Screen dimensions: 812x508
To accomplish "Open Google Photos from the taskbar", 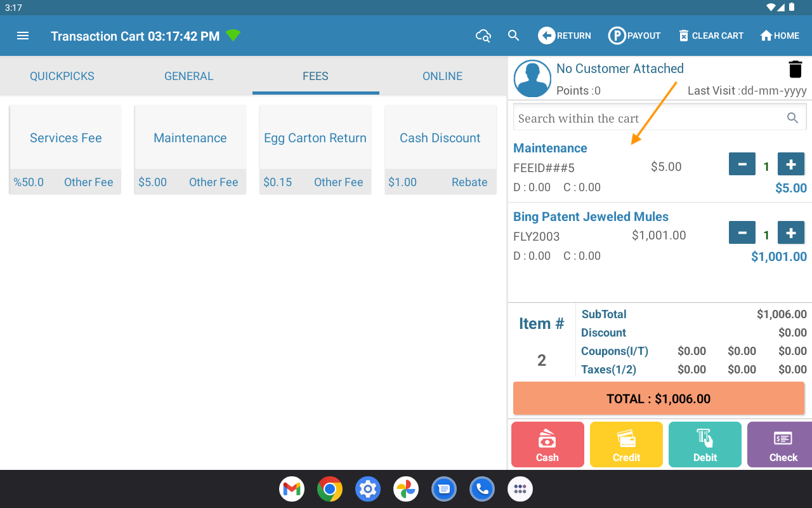I will coord(406,489).
